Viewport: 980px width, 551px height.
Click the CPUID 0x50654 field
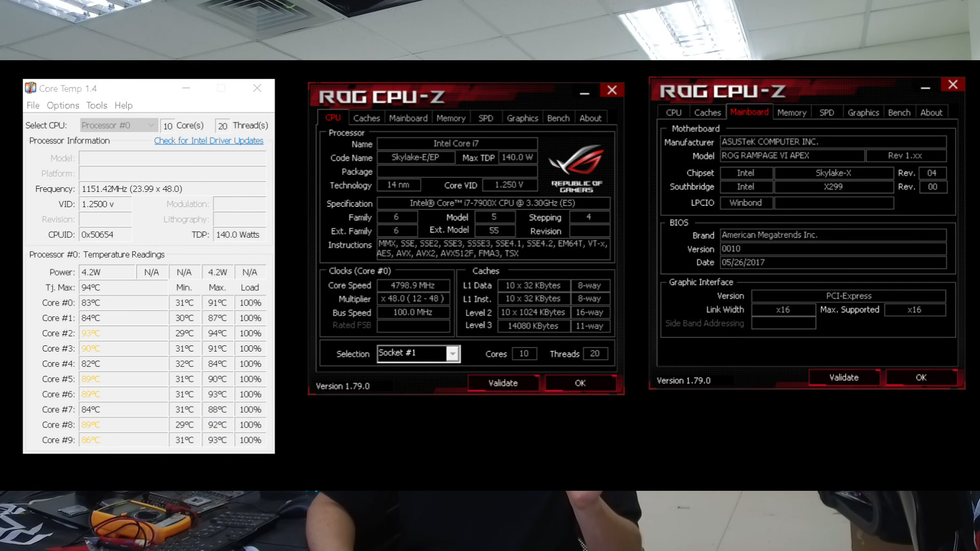click(106, 235)
